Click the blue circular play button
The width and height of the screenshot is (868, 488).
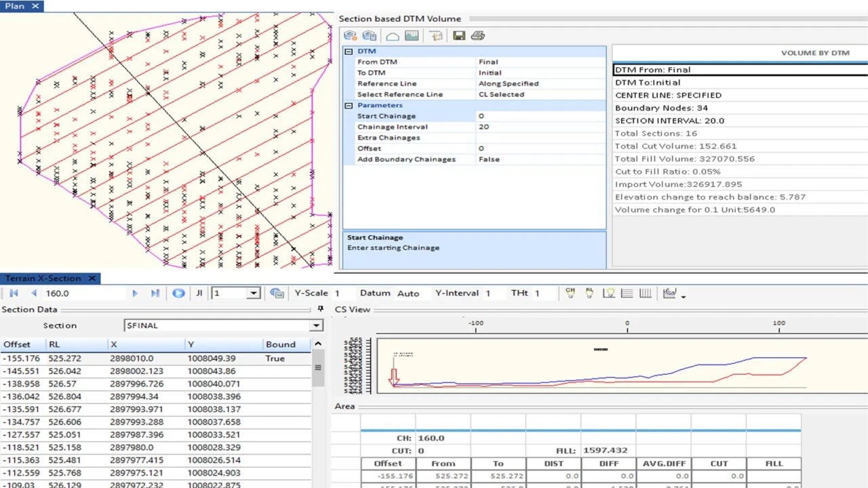tap(178, 293)
